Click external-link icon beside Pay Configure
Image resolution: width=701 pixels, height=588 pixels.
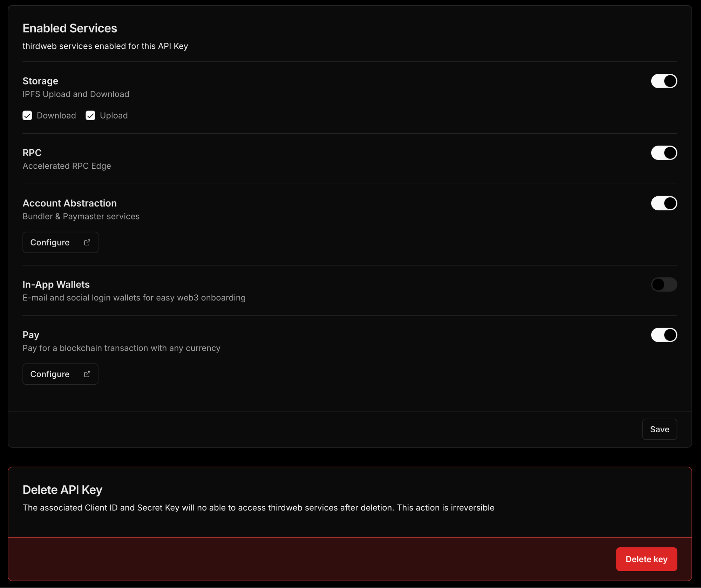click(87, 374)
